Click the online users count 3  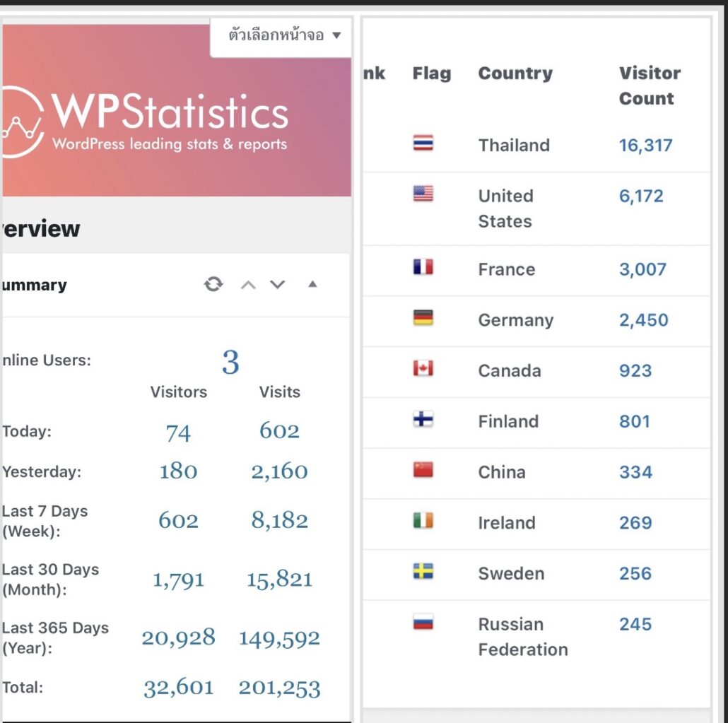tap(230, 363)
